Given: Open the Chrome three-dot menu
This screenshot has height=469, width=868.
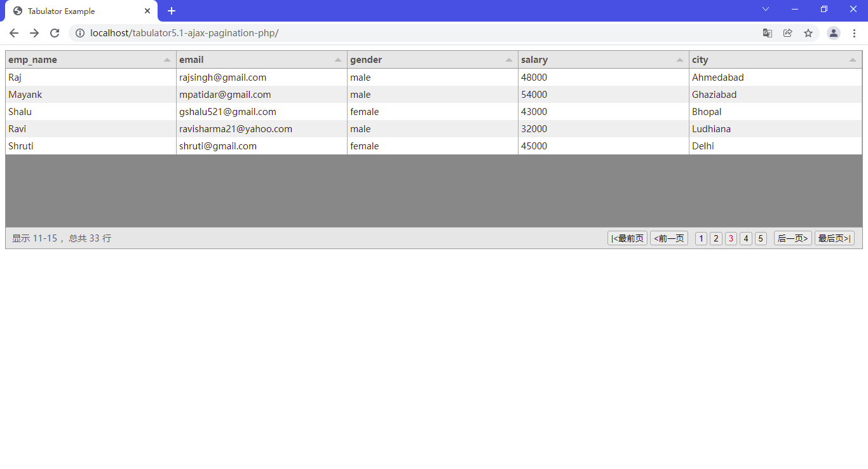Looking at the screenshot, I should click(854, 33).
